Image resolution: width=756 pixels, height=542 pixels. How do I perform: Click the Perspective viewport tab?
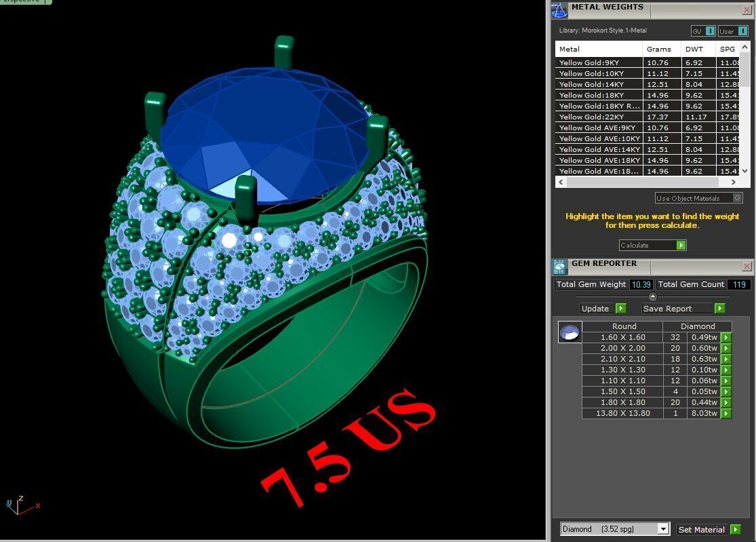click(x=24, y=1)
